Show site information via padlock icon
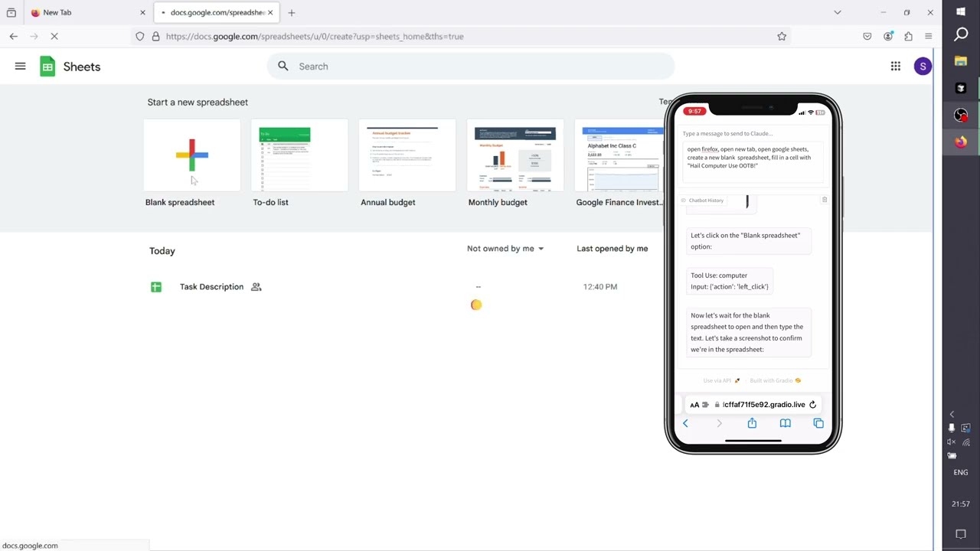 155,36
